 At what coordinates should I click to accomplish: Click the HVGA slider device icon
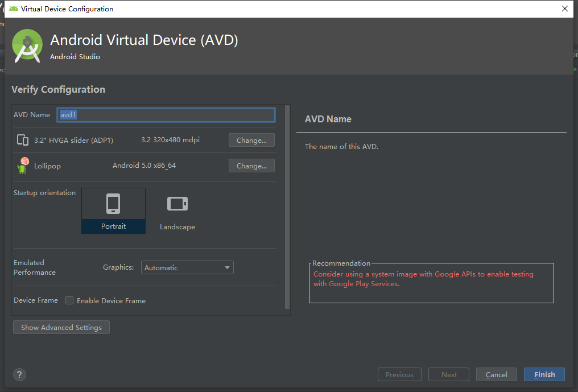pos(23,140)
